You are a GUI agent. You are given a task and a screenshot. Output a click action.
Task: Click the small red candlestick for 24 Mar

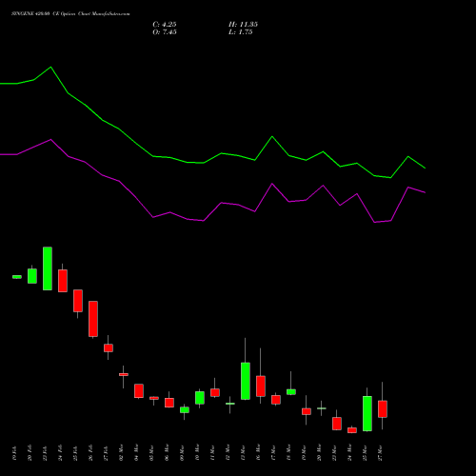click(x=352, y=430)
